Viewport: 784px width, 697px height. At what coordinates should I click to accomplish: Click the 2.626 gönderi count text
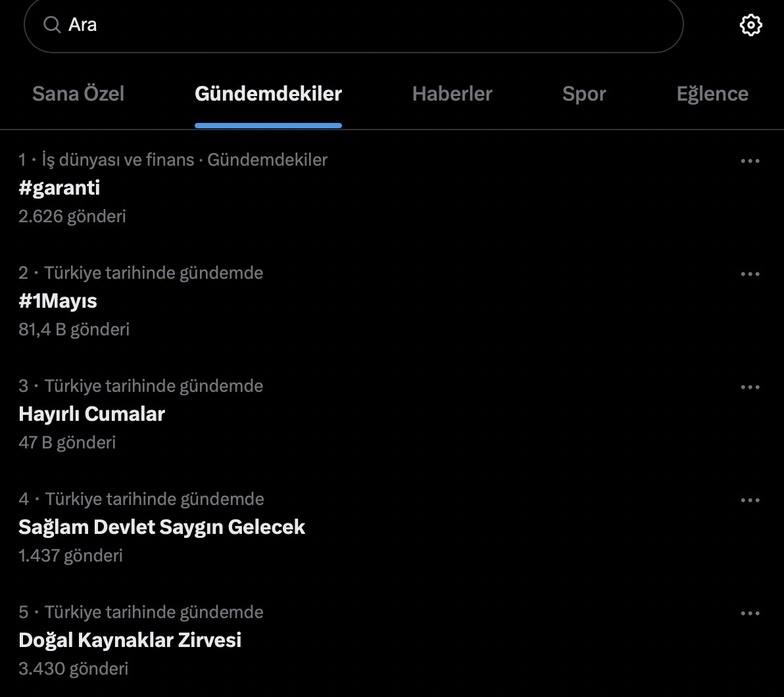point(72,216)
